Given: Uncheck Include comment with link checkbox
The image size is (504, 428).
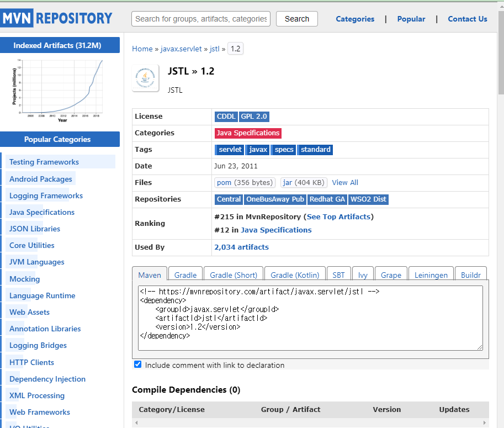Looking at the screenshot, I should pos(138,364).
